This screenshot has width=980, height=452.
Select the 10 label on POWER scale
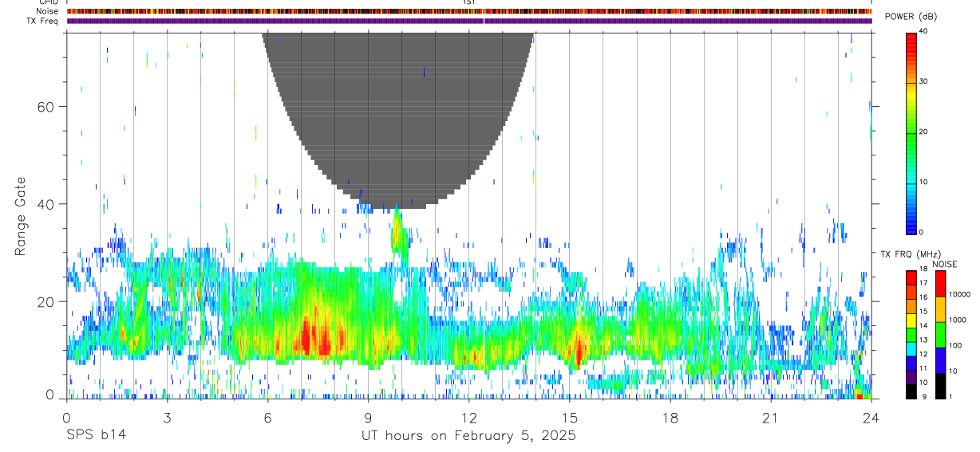(923, 182)
